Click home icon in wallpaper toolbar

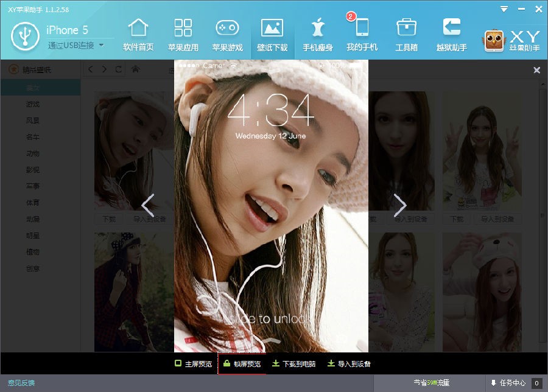click(x=136, y=69)
